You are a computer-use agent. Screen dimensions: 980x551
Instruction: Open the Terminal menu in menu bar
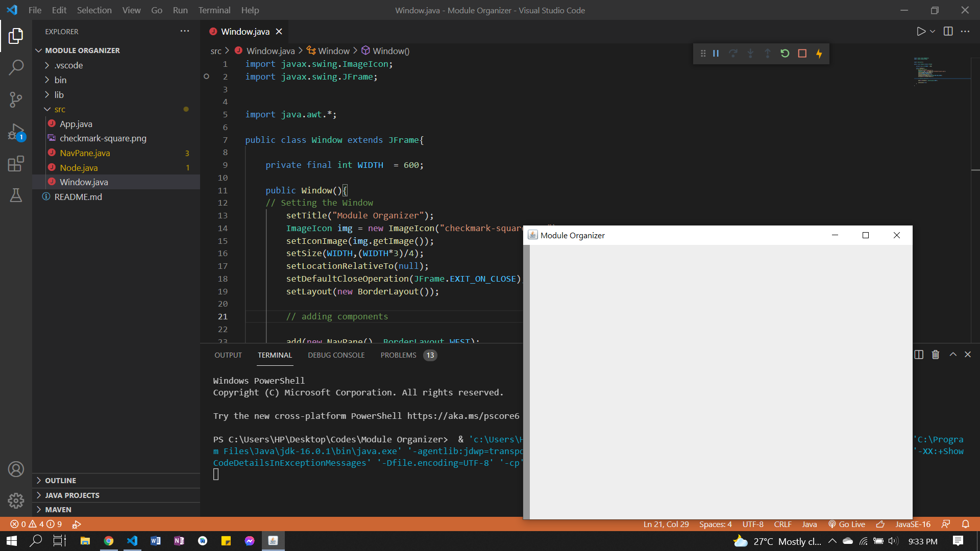[x=213, y=10]
